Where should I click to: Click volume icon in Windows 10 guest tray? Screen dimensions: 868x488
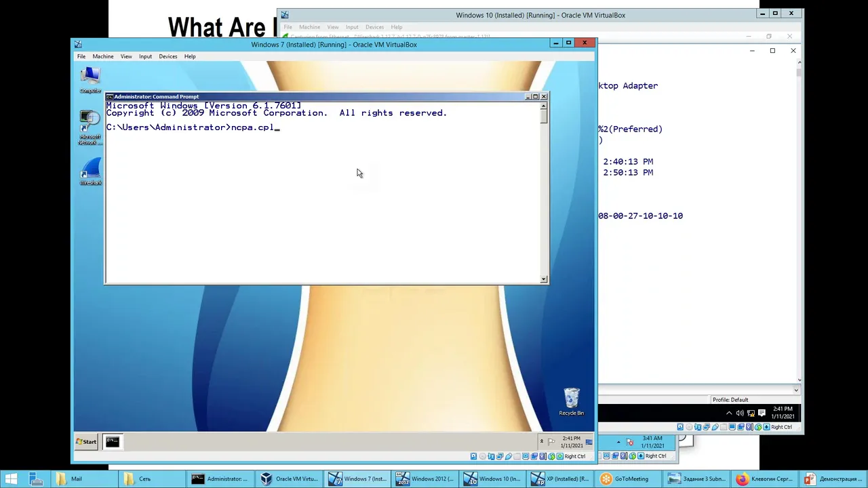740,413
